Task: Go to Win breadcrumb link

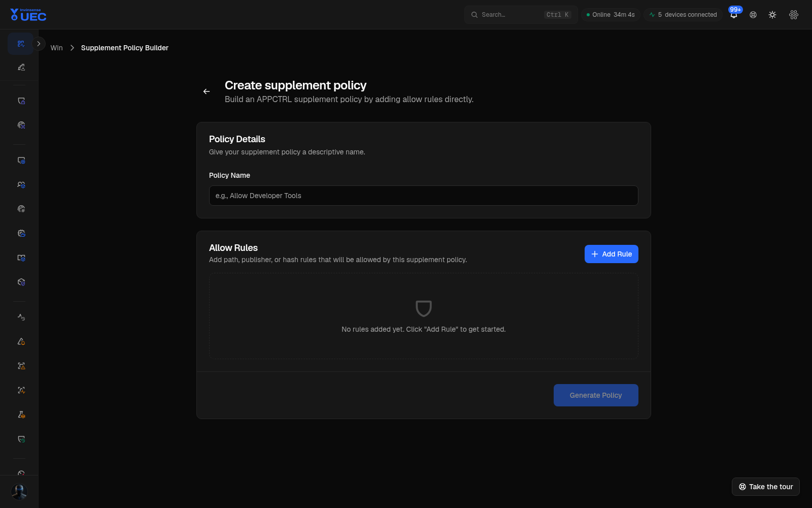Action: click(57, 48)
